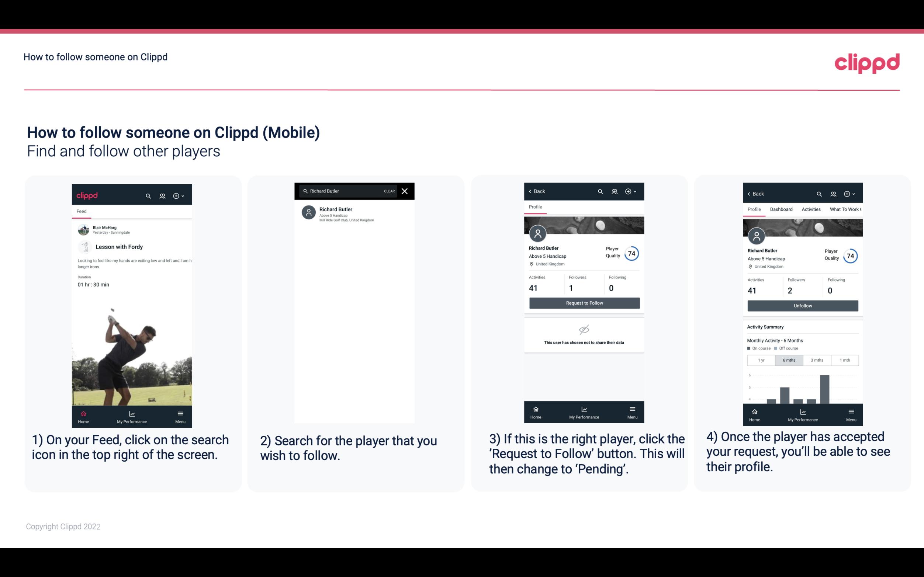924x577 pixels.
Task: Click the search icon on Feed screen
Action: tap(148, 195)
